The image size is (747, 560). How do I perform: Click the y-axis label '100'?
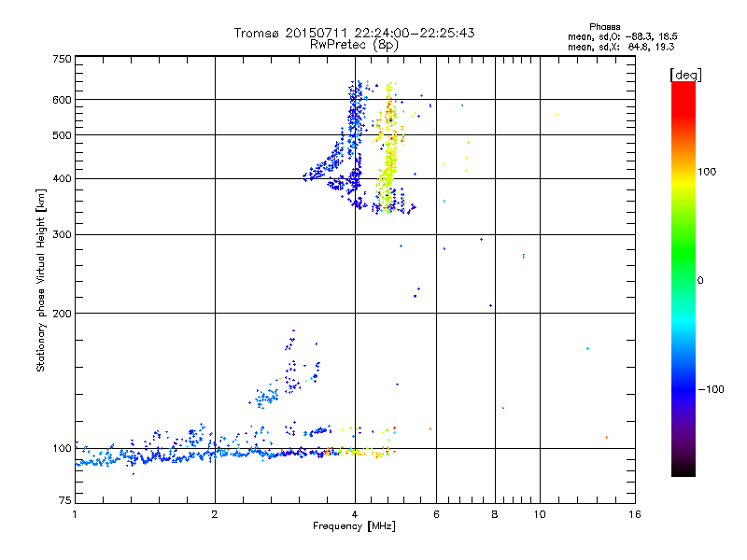pyautogui.click(x=62, y=448)
